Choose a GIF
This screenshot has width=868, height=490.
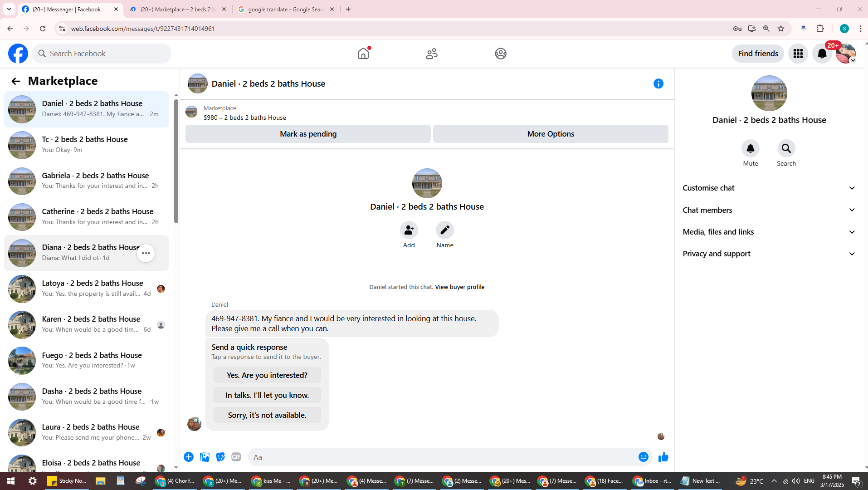236,457
